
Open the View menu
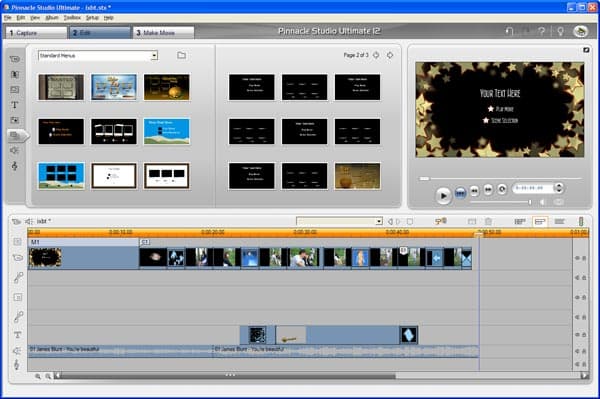(x=35, y=18)
